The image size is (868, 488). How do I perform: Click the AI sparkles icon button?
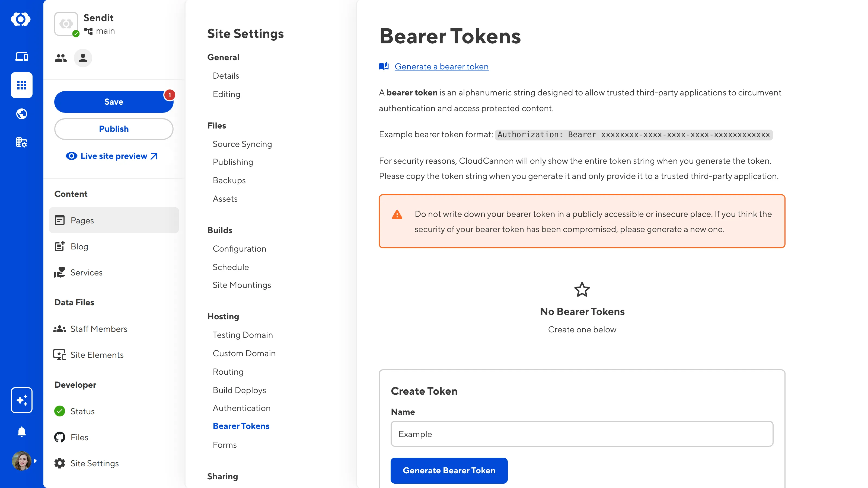(22, 400)
